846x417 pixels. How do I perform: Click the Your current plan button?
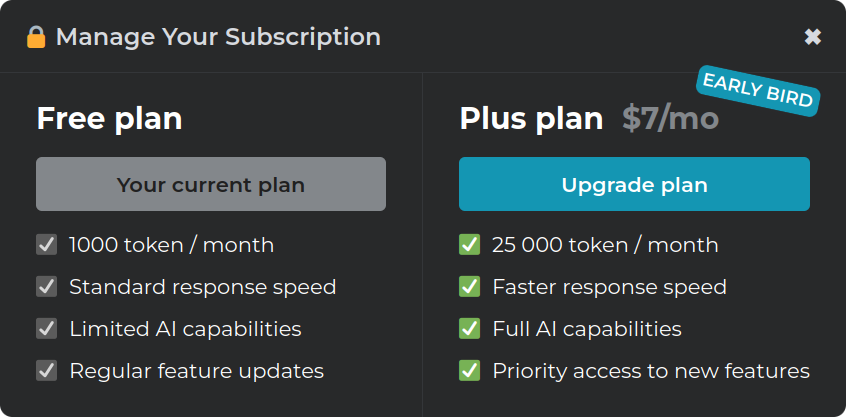click(211, 184)
